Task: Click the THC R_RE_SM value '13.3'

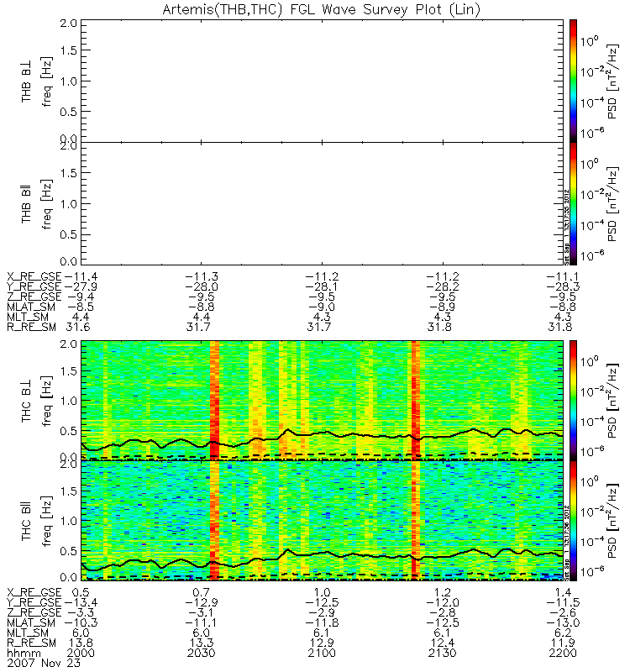Action: [x=201, y=643]
